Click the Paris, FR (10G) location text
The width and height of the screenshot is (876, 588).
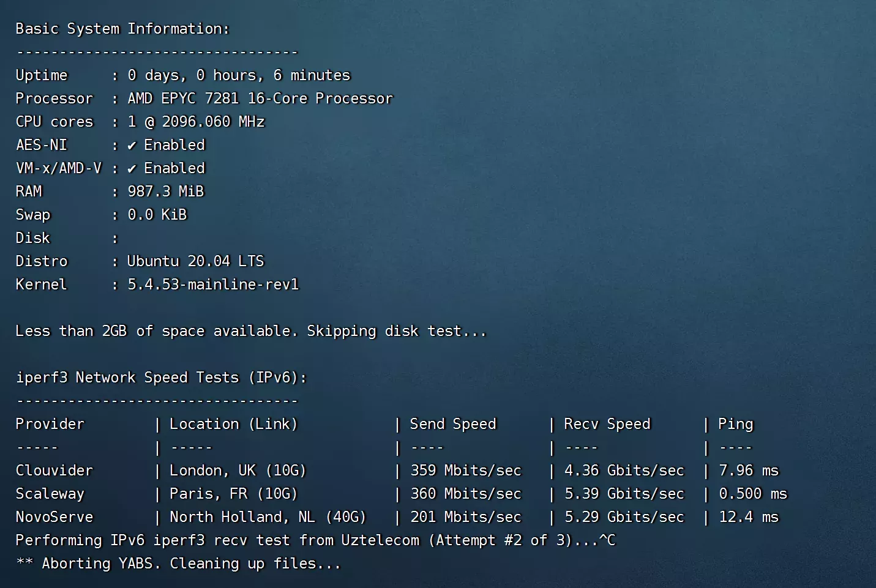[232, 494]
